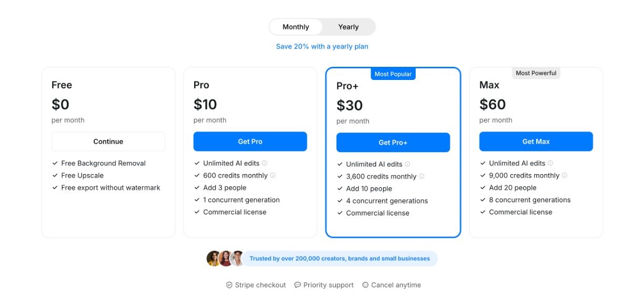Click the Stripe checkout shield icon

(229, 285)
